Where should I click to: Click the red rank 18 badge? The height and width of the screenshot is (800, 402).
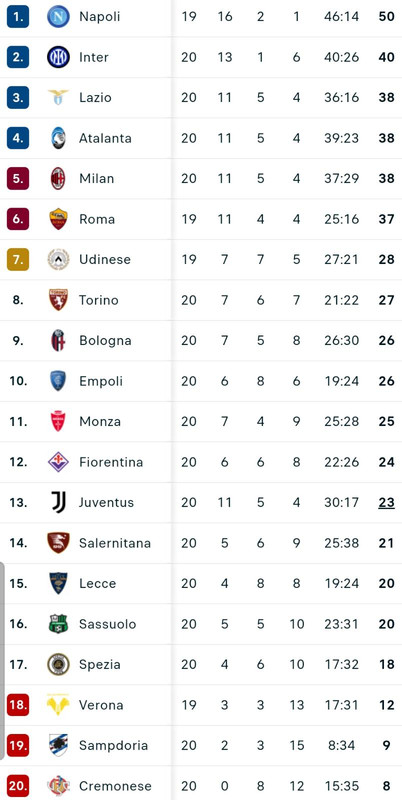[x=18, y=705]
